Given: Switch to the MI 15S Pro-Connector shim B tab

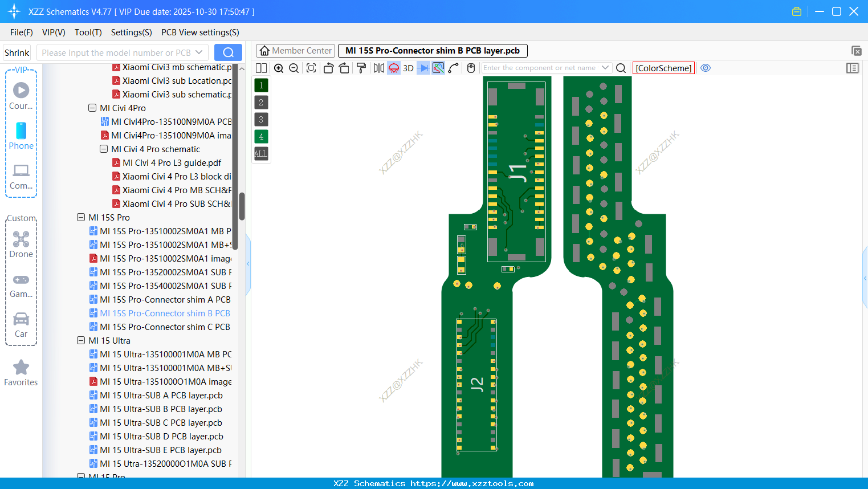Looking at the screenshot, I should point(432,50).
